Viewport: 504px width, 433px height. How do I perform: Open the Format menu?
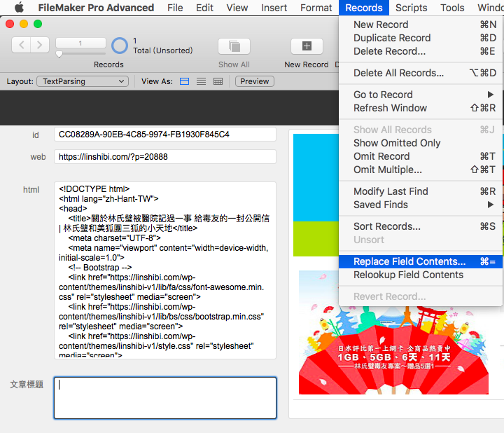(x=316, y=8)
